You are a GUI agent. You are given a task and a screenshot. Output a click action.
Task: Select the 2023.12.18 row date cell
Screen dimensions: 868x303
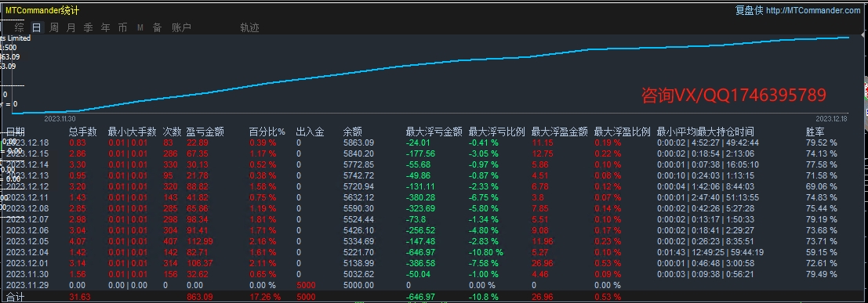[27, 142]
